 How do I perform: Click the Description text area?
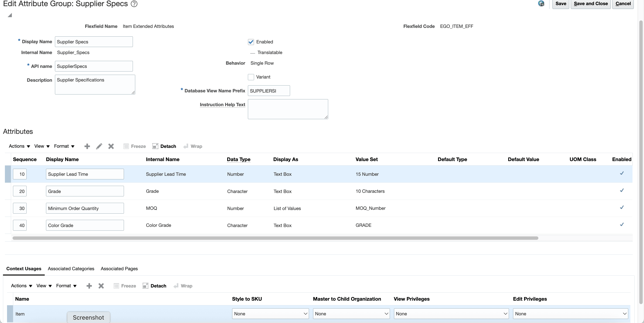coord(95,85)
